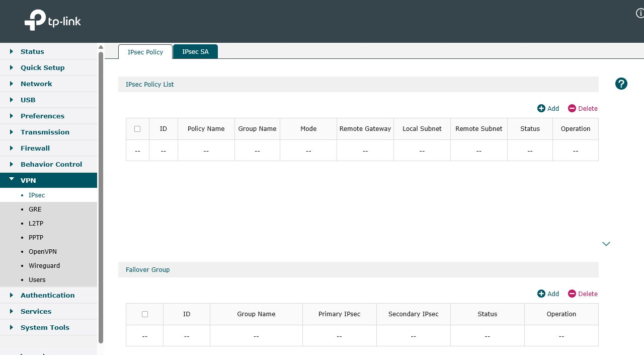644x355 pixels.
Task: Click the info icon in the header
Action: [x=640, y=14]
